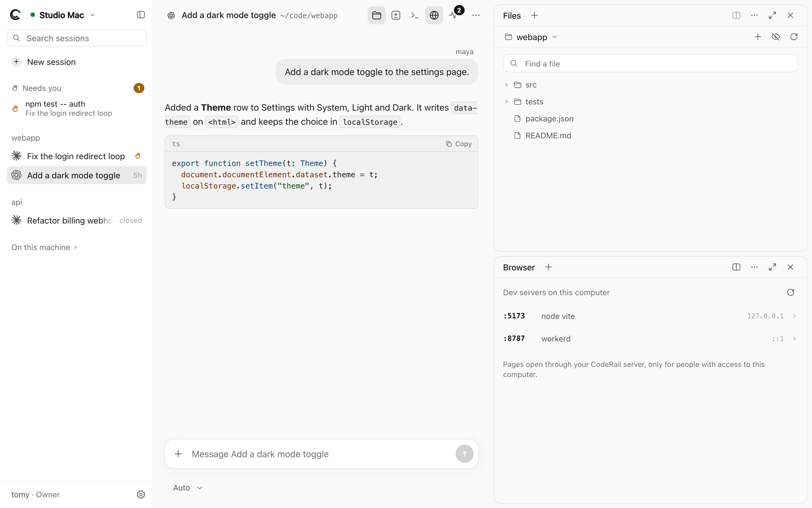Open the terminal icon in header
Screen dimensions: 812x508
pos(415,15)
